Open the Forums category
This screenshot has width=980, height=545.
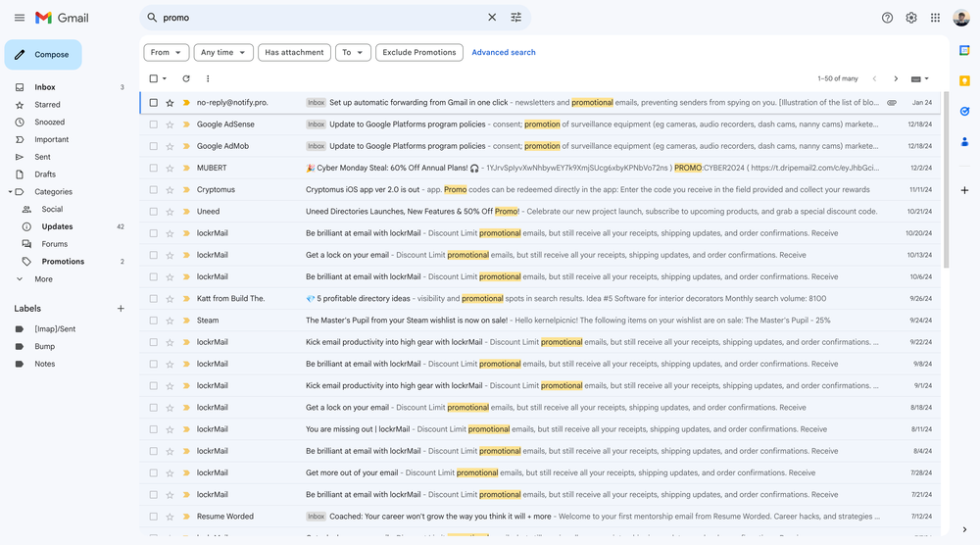[54, 244]
